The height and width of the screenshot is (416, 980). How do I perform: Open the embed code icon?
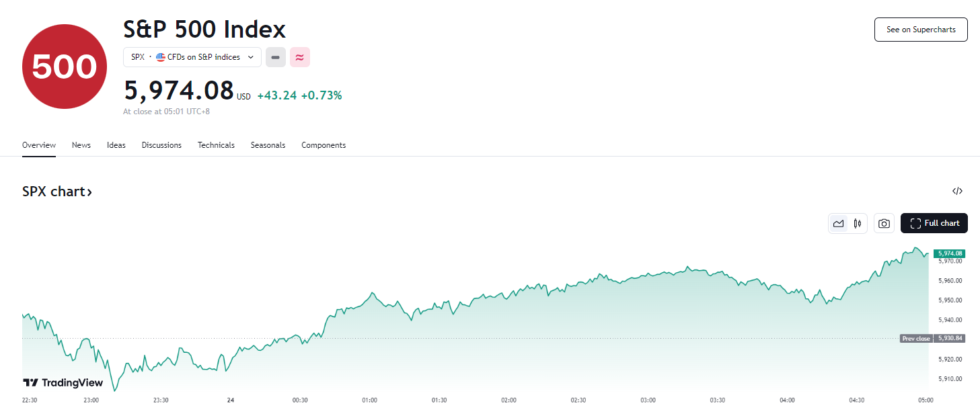(x=957, y=192)
